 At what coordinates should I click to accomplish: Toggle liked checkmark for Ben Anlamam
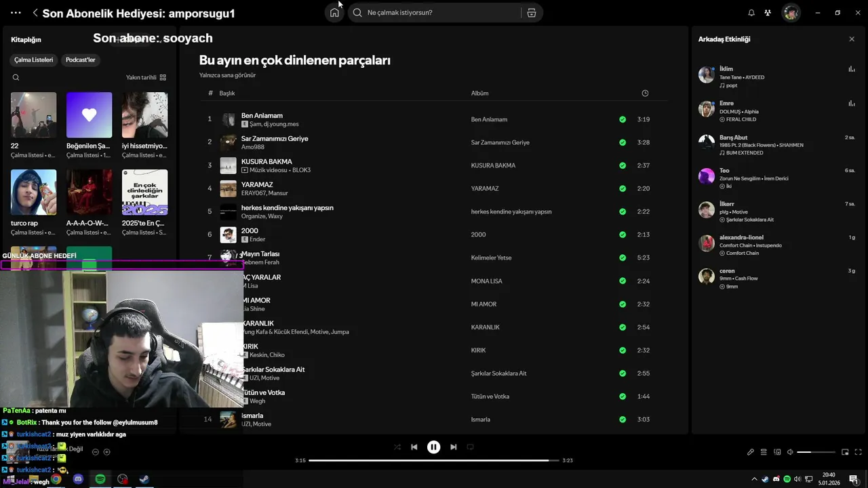click(x=623, y=119)
